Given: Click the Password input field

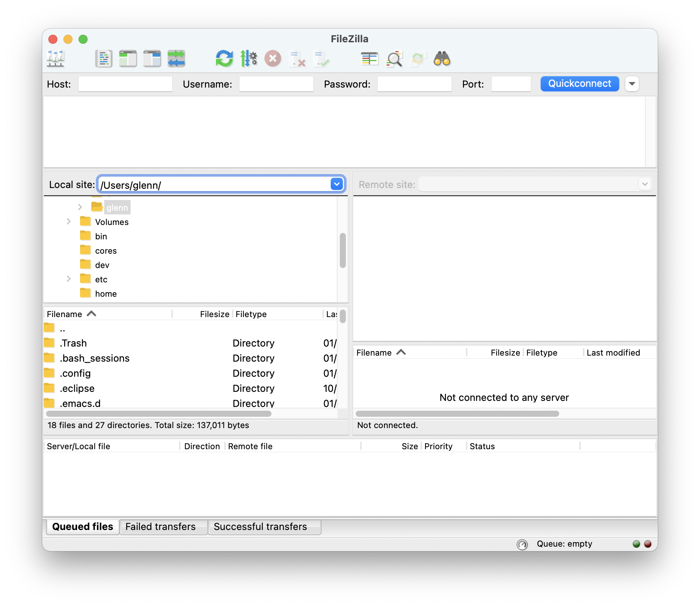Looking at the screenshot, I should point(415,84).
